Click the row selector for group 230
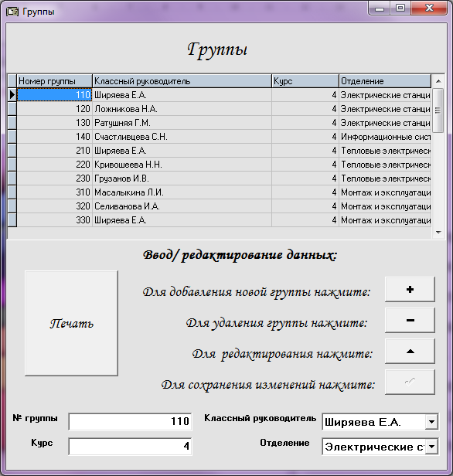 [12, 178]
